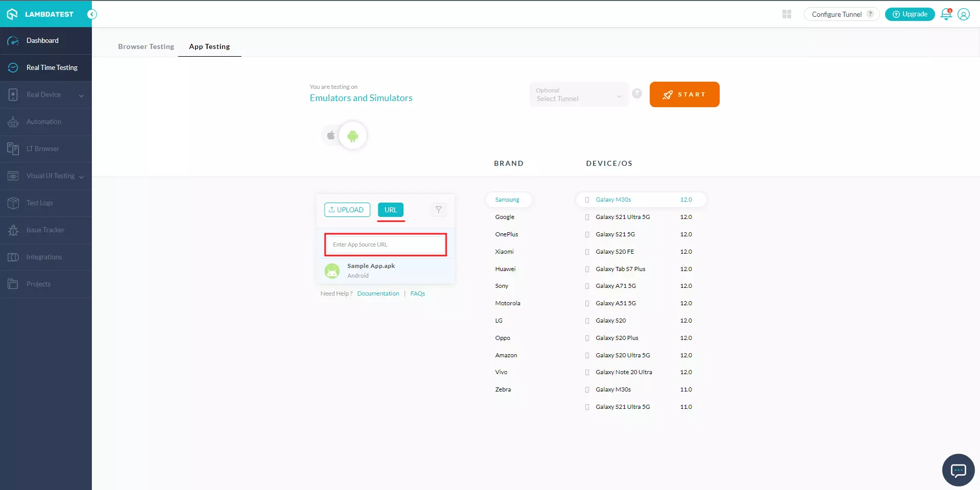Open the chat support widget

pos(958,470)
